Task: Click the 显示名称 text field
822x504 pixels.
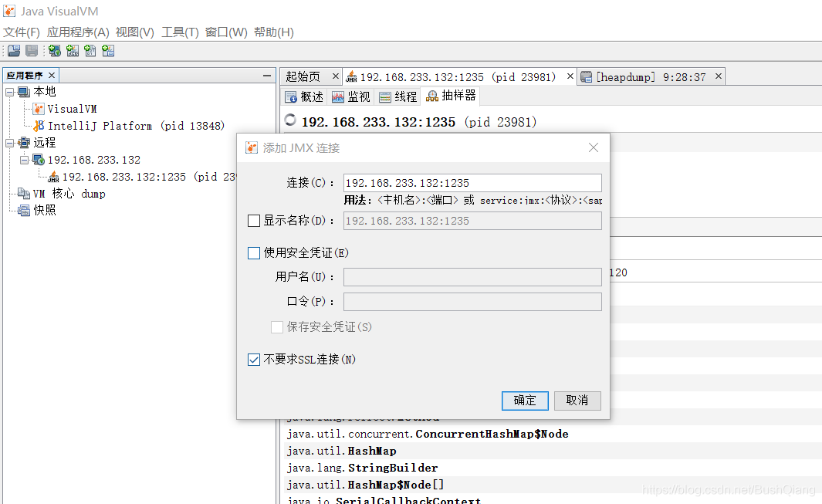Action: (x=472, y=221)
